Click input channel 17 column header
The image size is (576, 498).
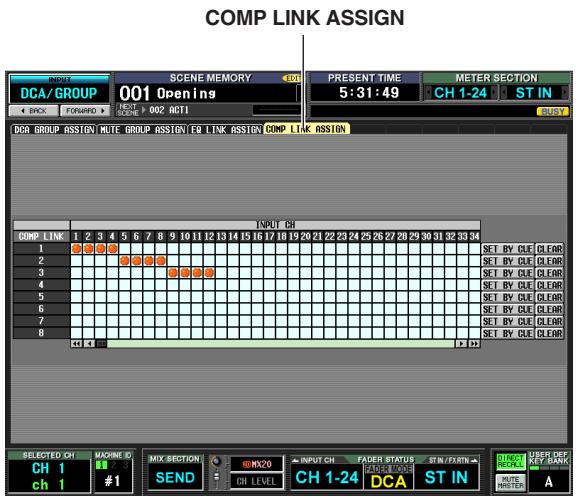pos(269,237)
